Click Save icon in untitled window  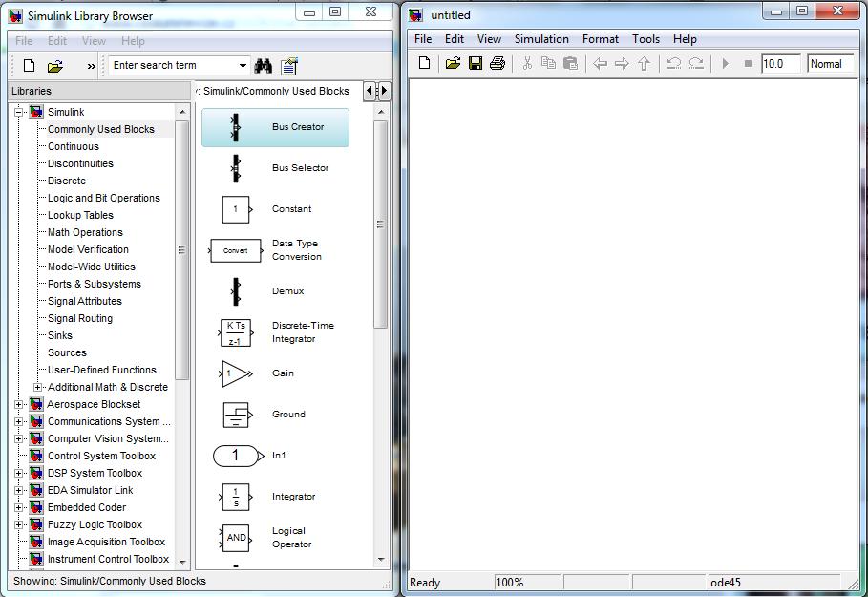pyautogui.click(x=476, y=63)
